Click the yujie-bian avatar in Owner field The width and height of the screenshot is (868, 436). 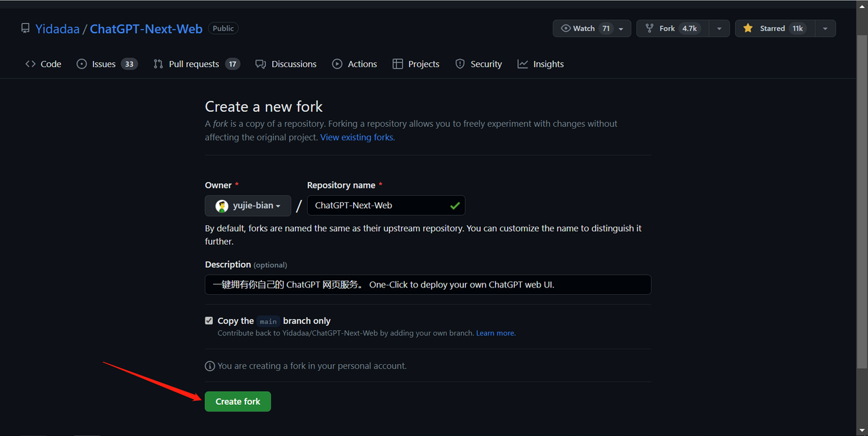(x=222, y=205)
